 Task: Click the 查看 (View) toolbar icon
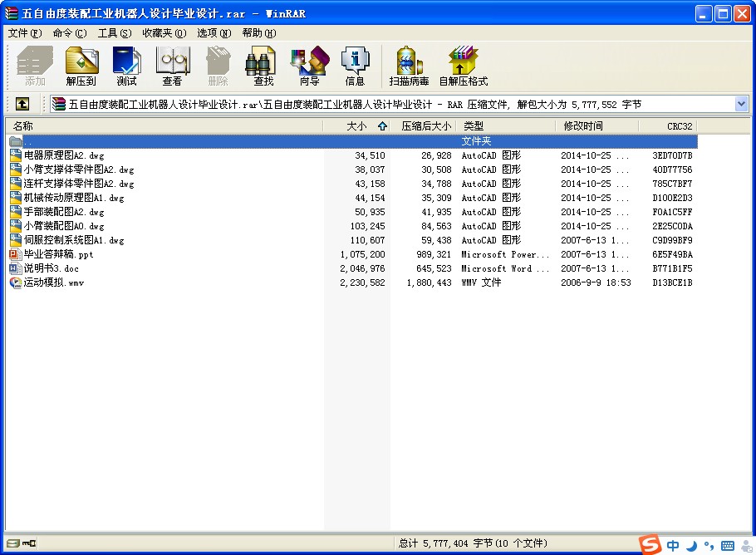tap(172, 66)
